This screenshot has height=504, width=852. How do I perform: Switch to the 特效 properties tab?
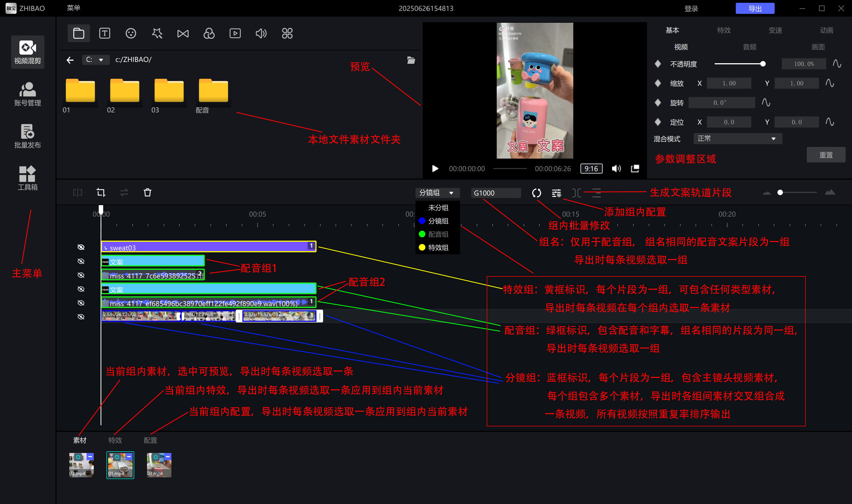click(724, 30)
